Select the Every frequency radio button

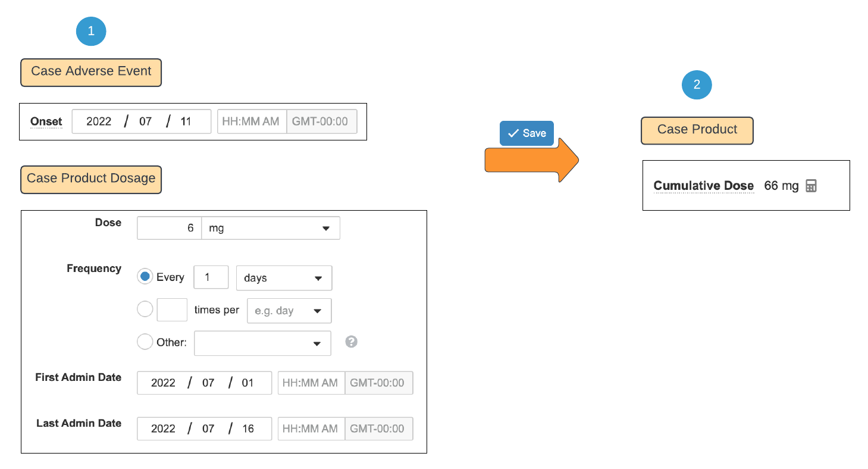coord(145,277)
